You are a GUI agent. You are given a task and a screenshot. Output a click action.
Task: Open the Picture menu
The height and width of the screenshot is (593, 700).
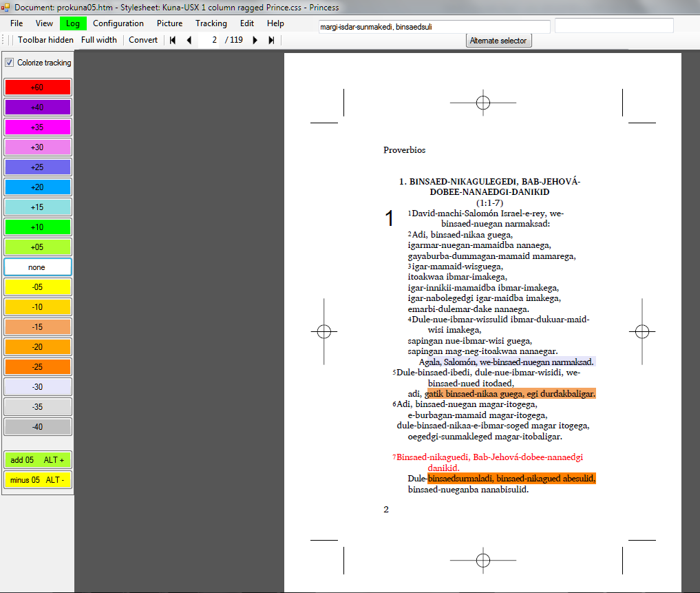[169, 23]
